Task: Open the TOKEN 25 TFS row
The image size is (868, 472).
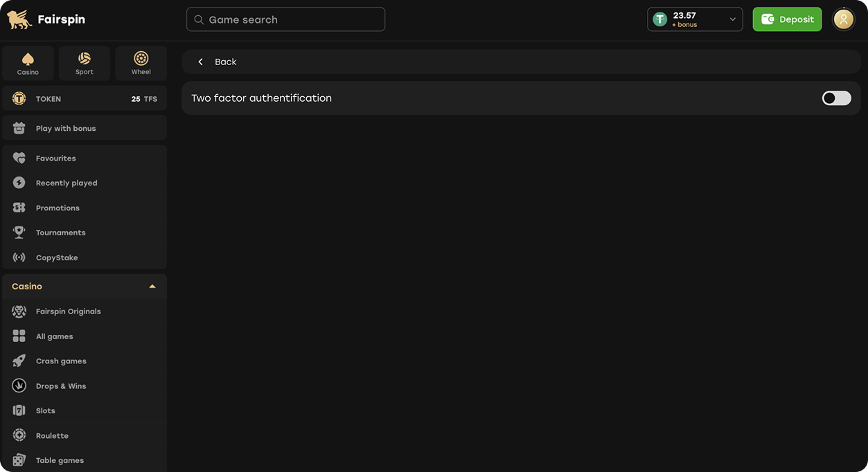Action: [85, 99]
